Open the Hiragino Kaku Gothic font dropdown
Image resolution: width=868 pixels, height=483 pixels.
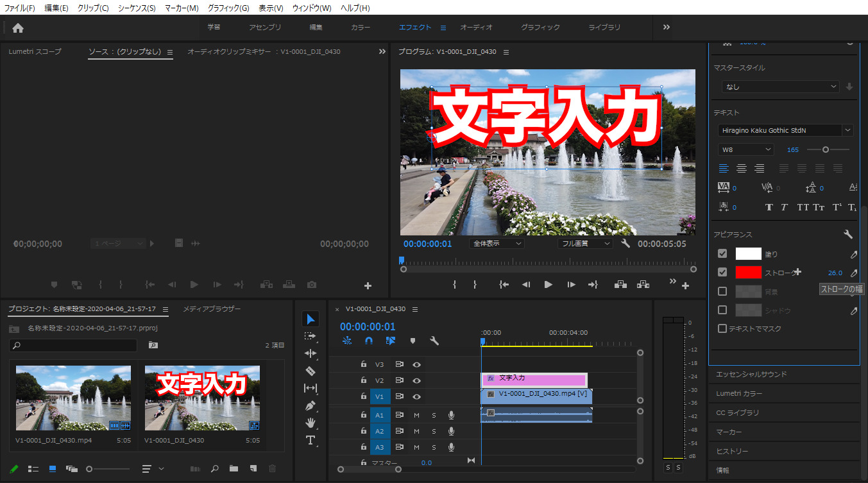pyautogui.click(x=785, y=130)
